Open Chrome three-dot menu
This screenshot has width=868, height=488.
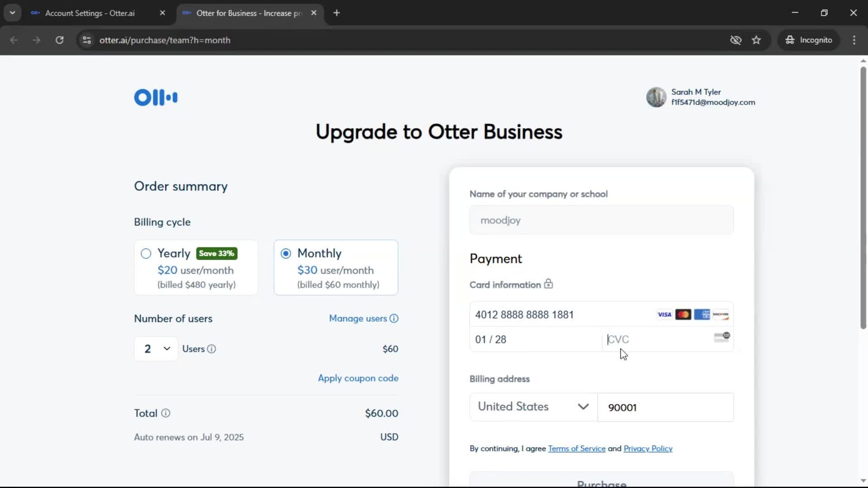coord(854,40)
